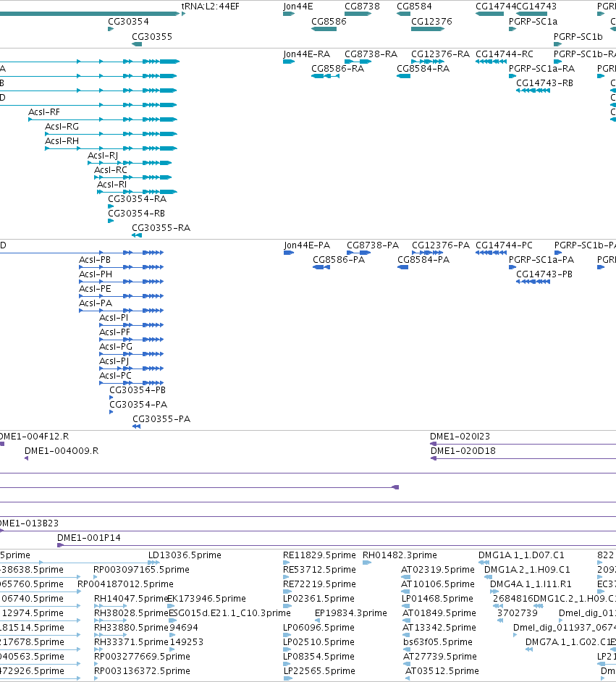Select the Jon44E-RA transcript label
This screenshot has height=682, width=616.
pyautogui.click(x=306, y=54)
